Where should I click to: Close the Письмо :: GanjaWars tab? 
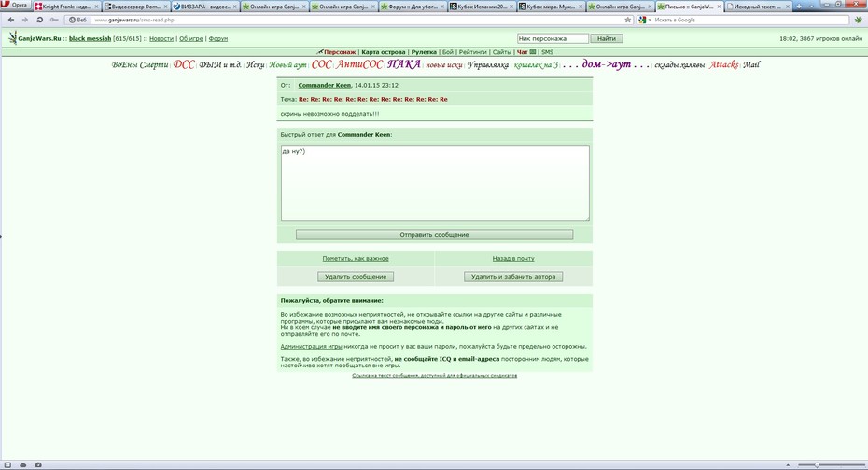(x=719, y=7)
